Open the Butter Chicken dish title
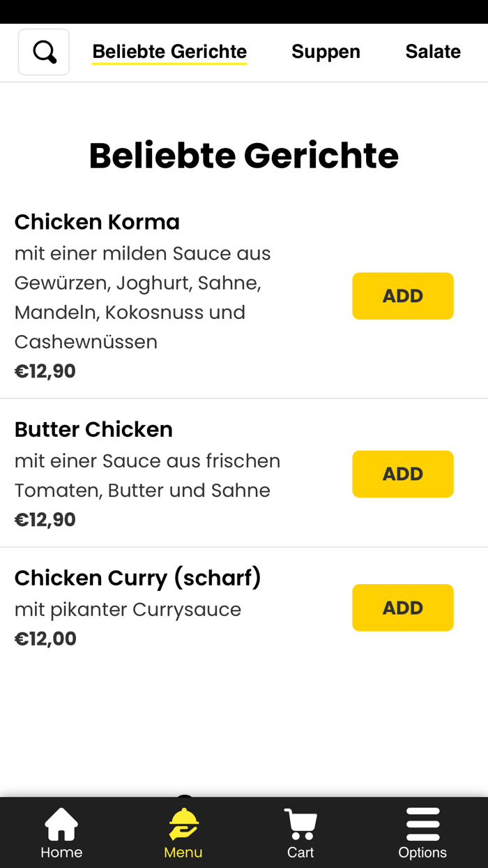Viewport: 488px width, 868px height. [x=93, y=429]
